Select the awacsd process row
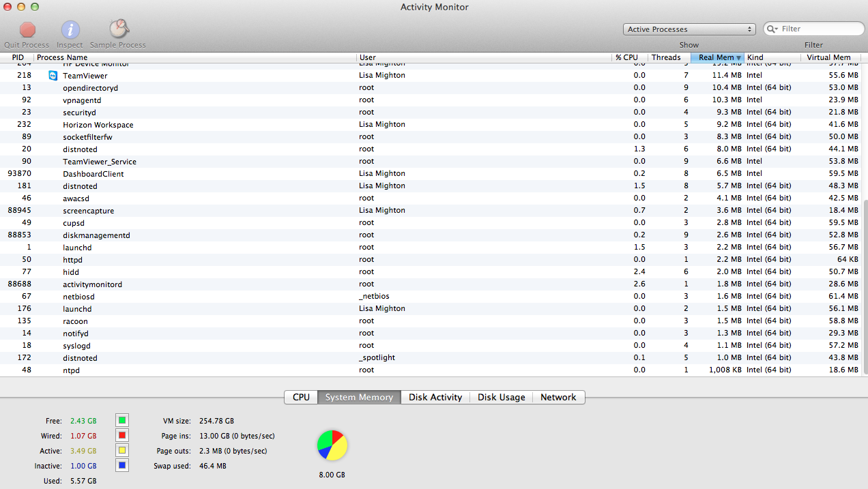This screenshot has width=868, height=489. coord(431,198)
